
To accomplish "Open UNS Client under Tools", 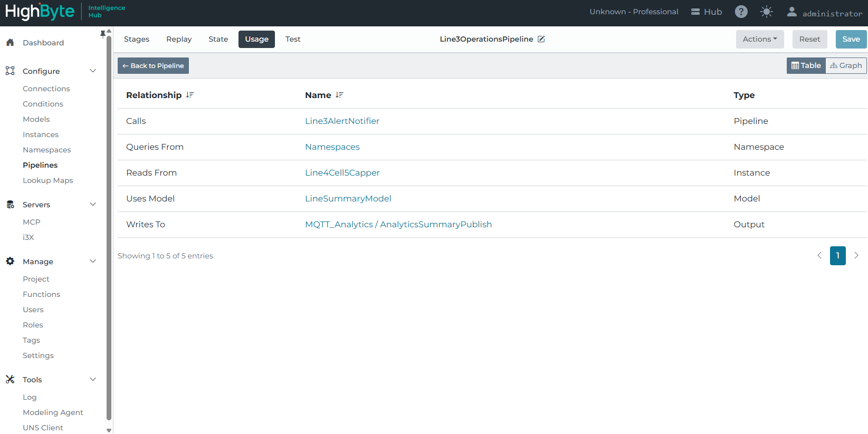I will [x=43, y=428].
